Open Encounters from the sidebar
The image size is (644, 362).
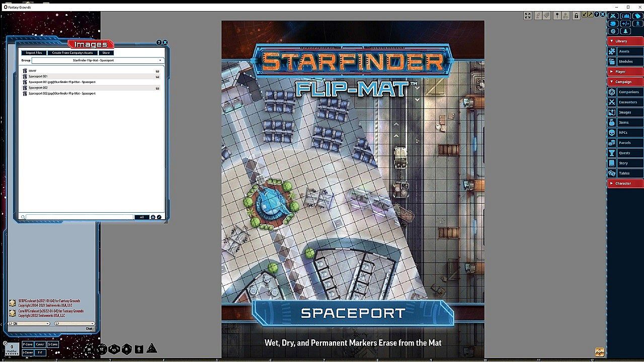[626, 102]
